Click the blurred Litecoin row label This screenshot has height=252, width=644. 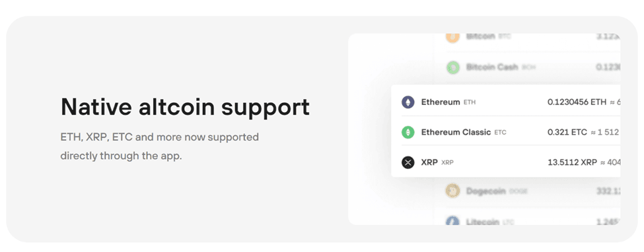483,222
